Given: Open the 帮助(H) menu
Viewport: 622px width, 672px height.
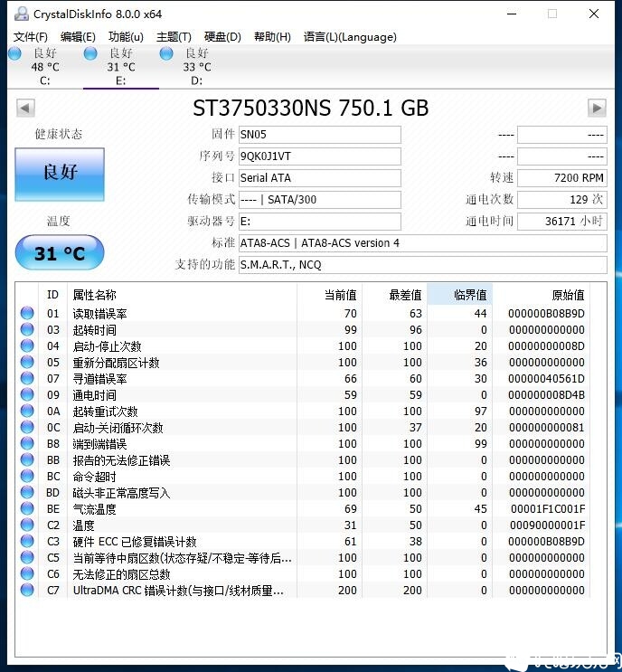Looking at the screenshot, I should pyautogui.click(x=272, y=37).
